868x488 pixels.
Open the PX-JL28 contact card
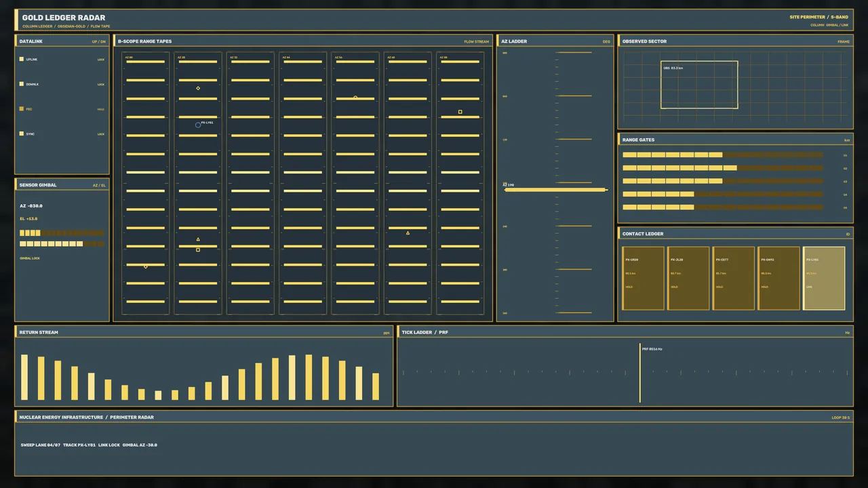pos(688,278)
